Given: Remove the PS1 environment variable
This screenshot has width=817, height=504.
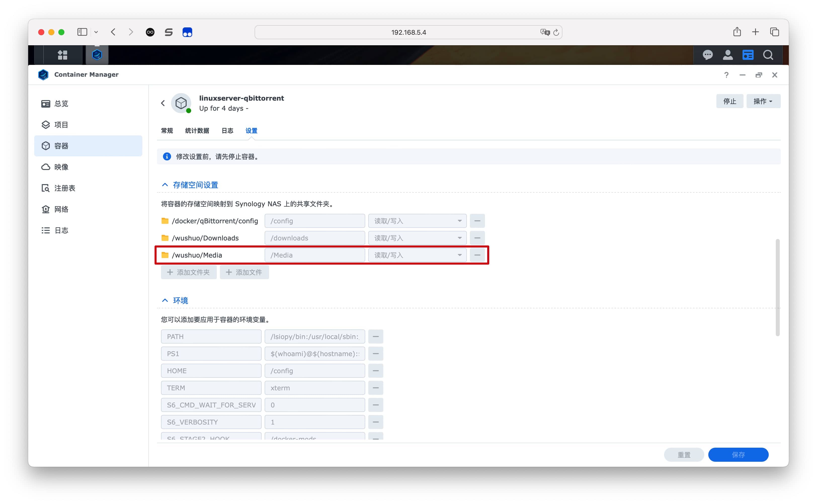Looking at the screenshot, I should [375, 354].
